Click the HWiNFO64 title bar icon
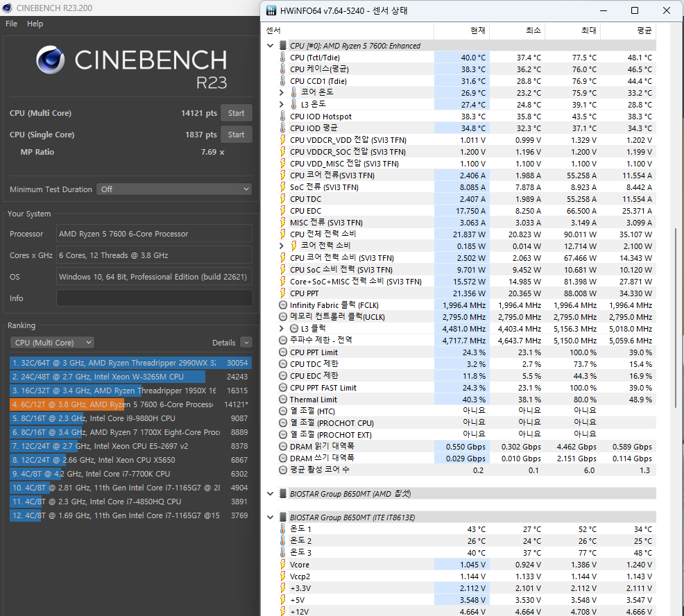The width and height of the screenshot is (684, 616). pyautogui.click(x=271, y=10)
